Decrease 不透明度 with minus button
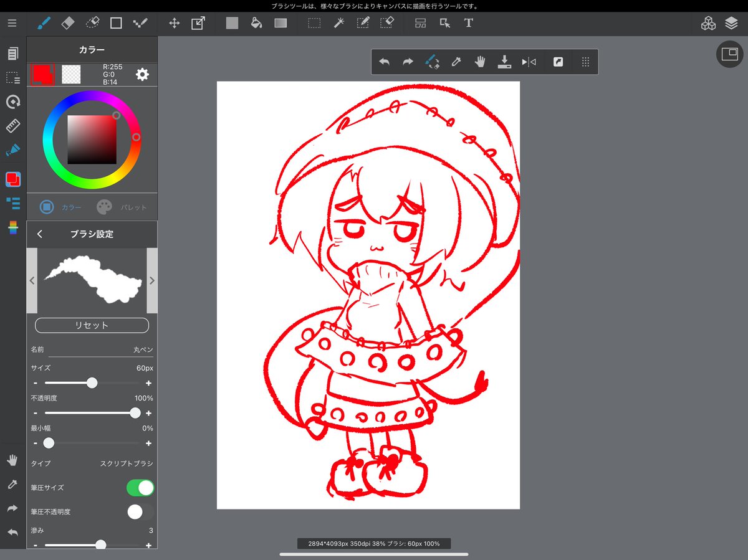This screenshot has width=748, height=560. point(36,413)
